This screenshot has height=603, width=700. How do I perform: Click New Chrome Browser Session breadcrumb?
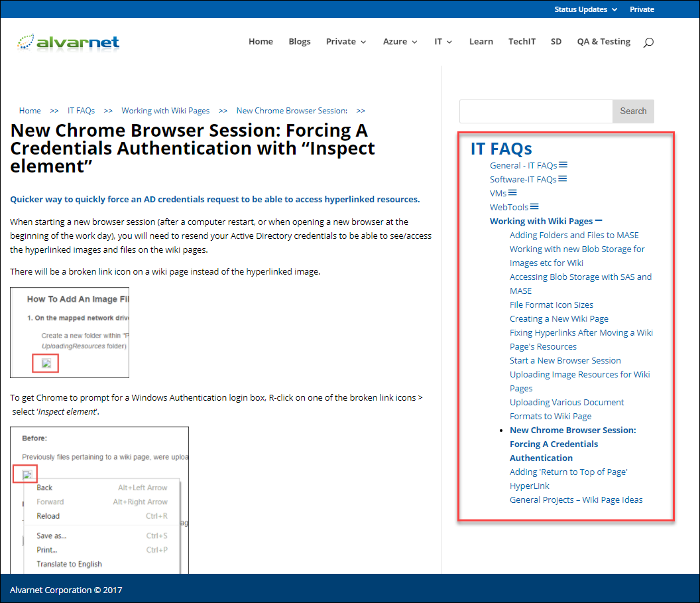pyautogui.click(x=292, y=111)
